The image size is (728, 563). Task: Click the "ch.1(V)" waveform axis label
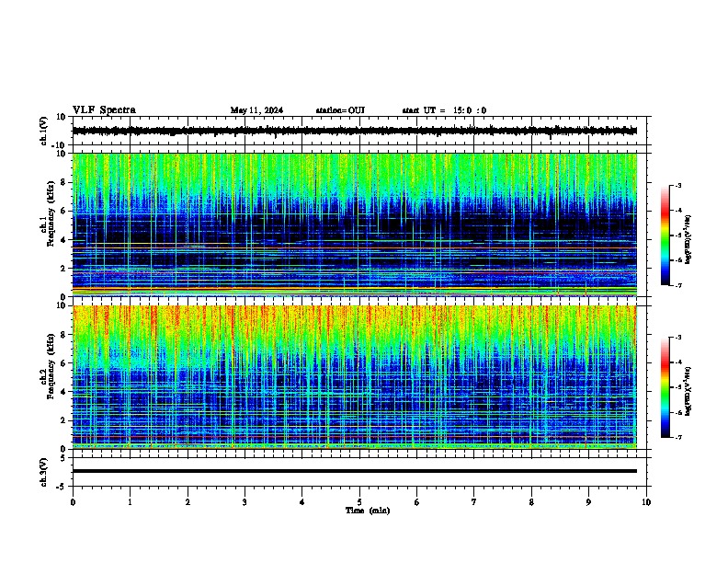click(44, 131)
